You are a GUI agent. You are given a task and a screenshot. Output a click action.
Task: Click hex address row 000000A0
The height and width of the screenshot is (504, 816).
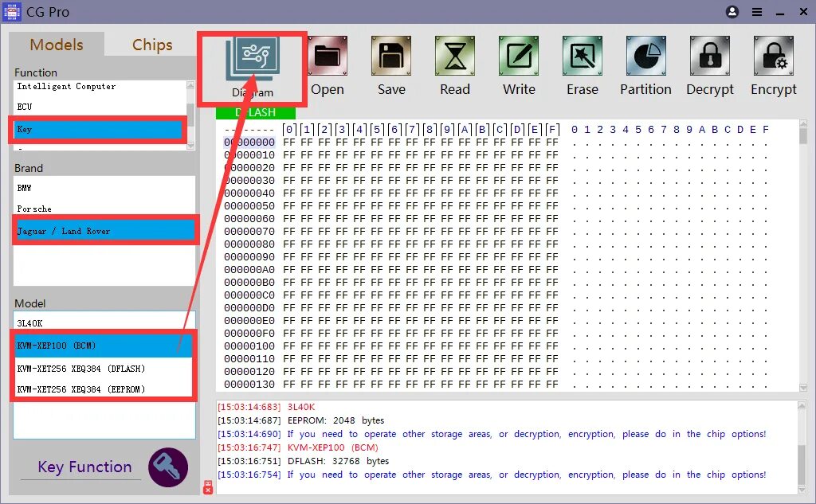pos(249,269)
